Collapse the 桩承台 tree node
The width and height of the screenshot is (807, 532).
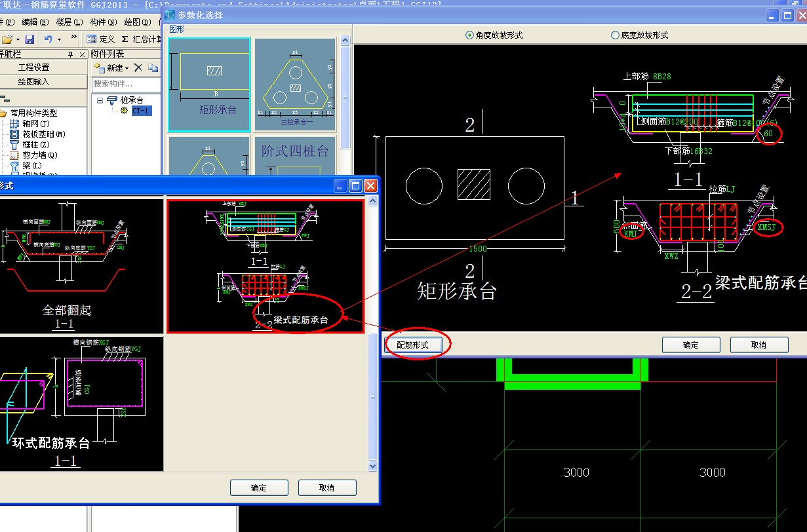click(x=99, y=100)
